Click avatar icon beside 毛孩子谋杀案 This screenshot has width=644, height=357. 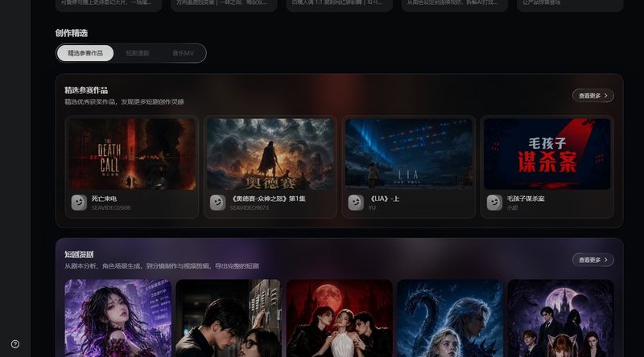point(494,203)
